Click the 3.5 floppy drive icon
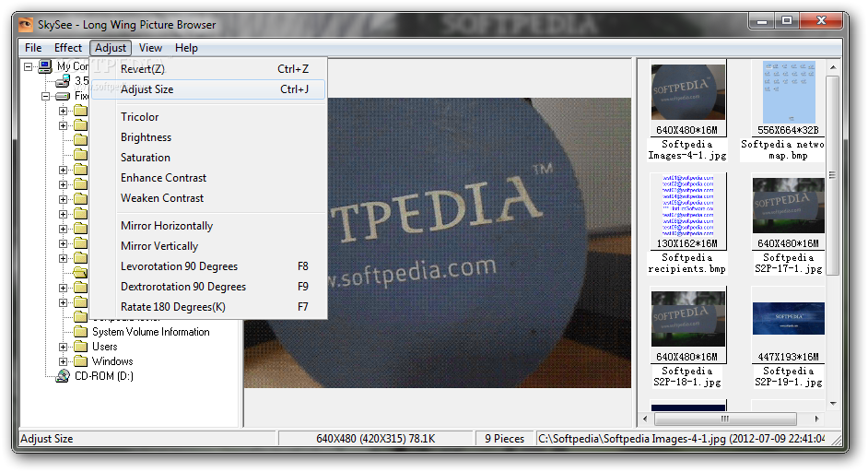Image resolution: width=868 pixels, height=472 pixels. pyautogui.click(x=63, y=81)
